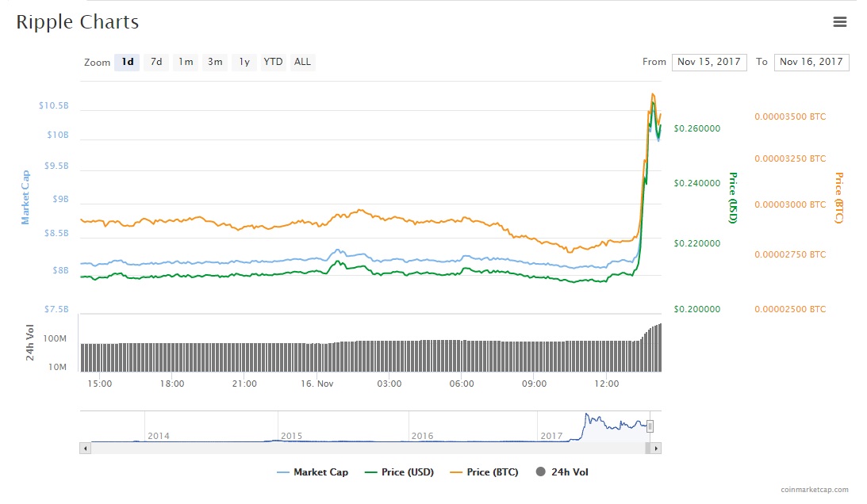Click the $7.5B market cap axis label
This screenshot has height=504, width=867.
56,309
